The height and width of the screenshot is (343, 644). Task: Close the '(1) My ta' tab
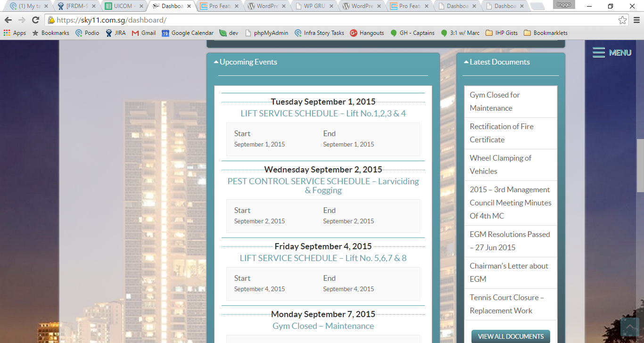(46, 7)
